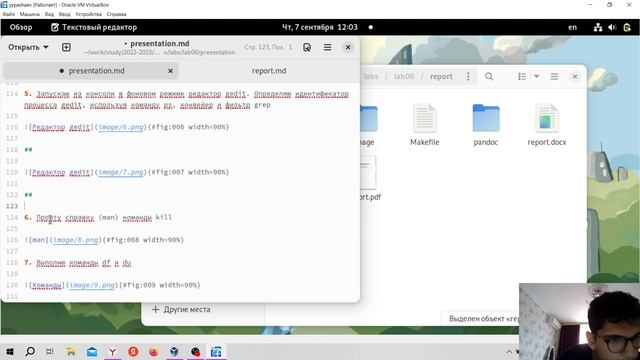Open Yandex Browser from taskbar
The width and height of the screenshot is (640, 360).
[x=113, y=351]
